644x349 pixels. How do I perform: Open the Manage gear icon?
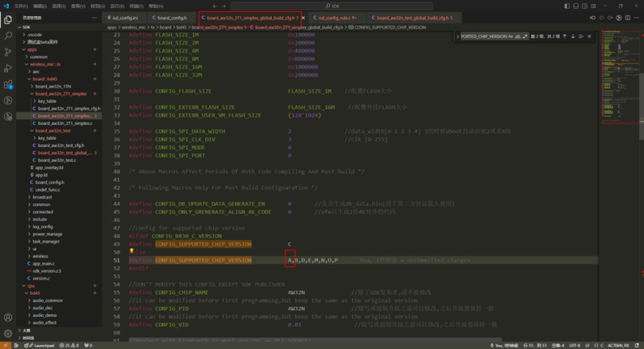pyautogui.click(x=8, y=333)
